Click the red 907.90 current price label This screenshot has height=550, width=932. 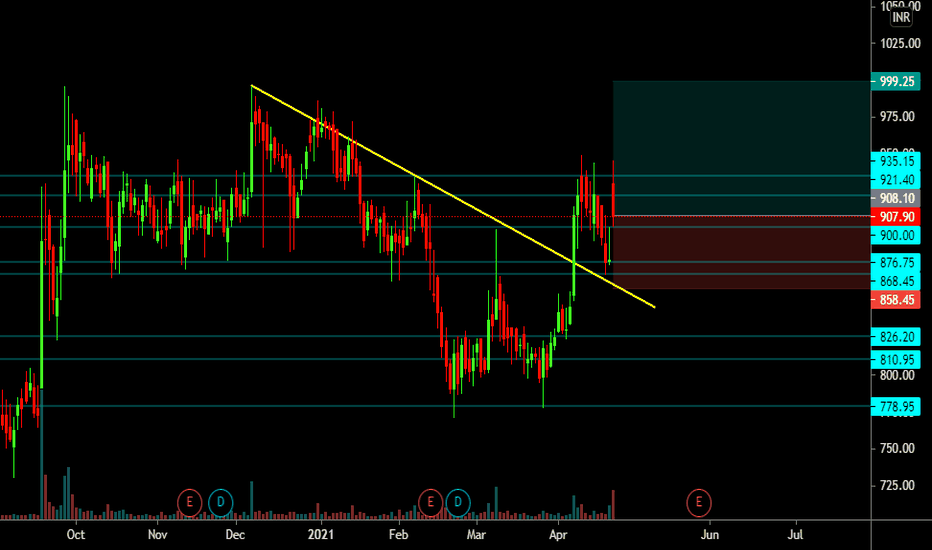tap(896, 216)
